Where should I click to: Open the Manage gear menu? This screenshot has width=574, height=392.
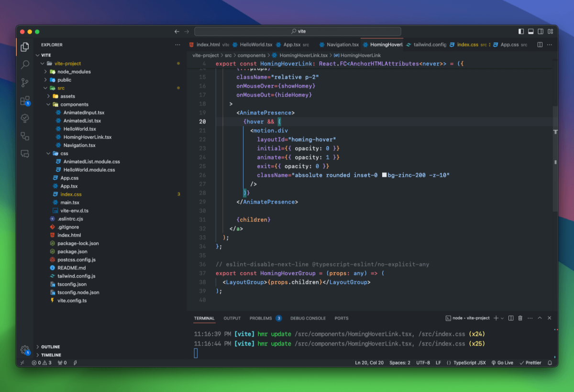click(x=25, y=350)
